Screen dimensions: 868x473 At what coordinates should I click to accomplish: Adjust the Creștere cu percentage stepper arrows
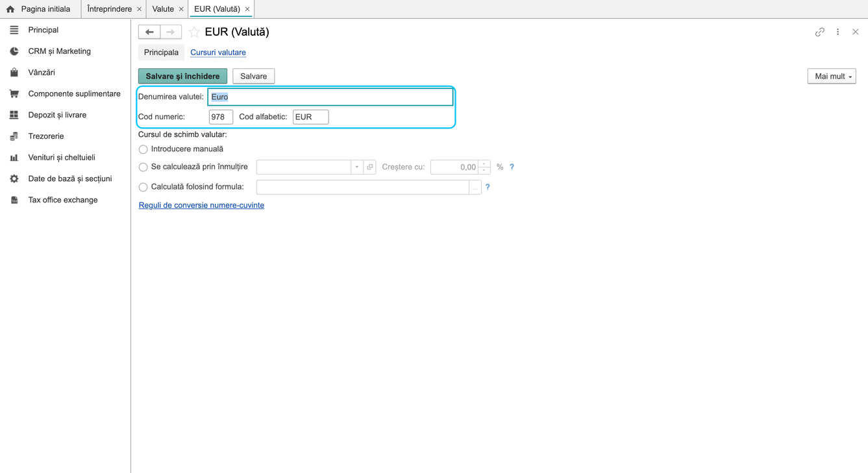(484, 167)
